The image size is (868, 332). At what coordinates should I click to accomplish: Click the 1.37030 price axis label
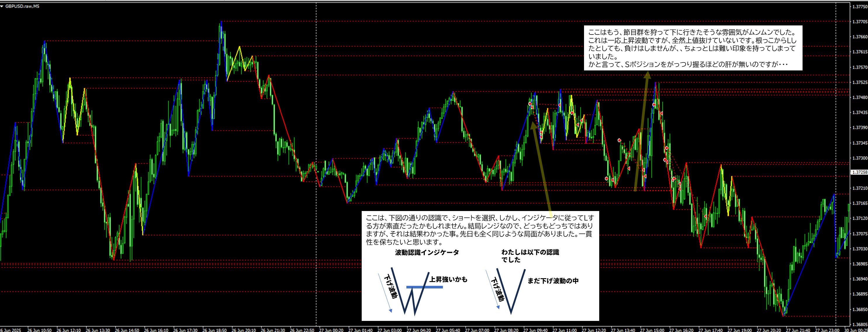point(860,249)
